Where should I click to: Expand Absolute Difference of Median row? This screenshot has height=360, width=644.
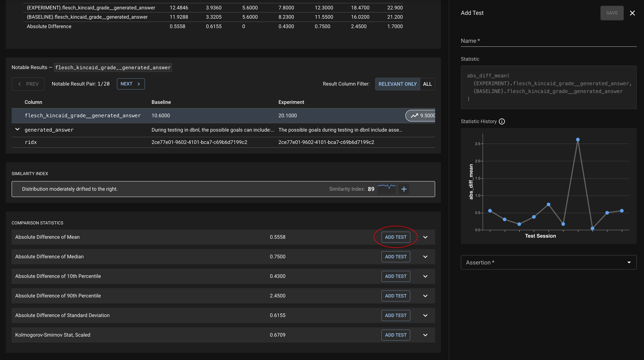(425, 257)
